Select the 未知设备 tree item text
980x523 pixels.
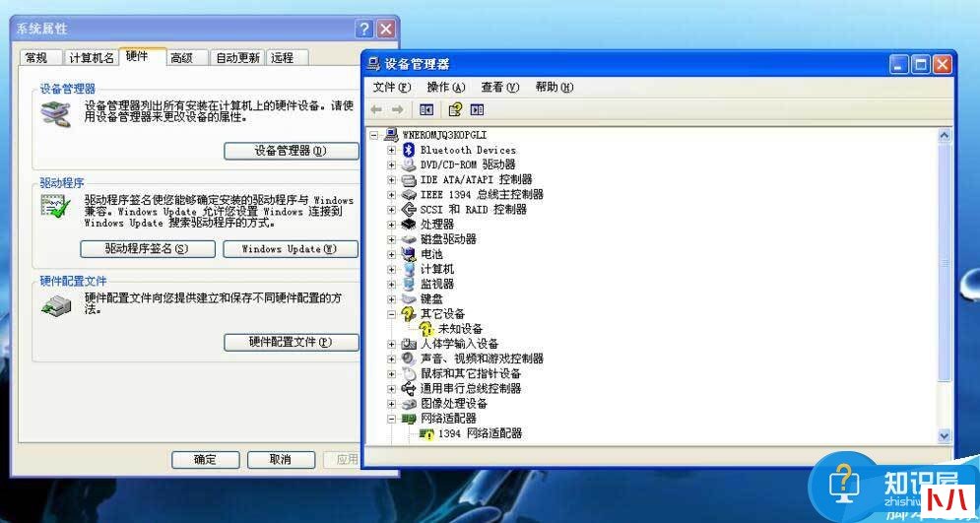click(461, 329)
